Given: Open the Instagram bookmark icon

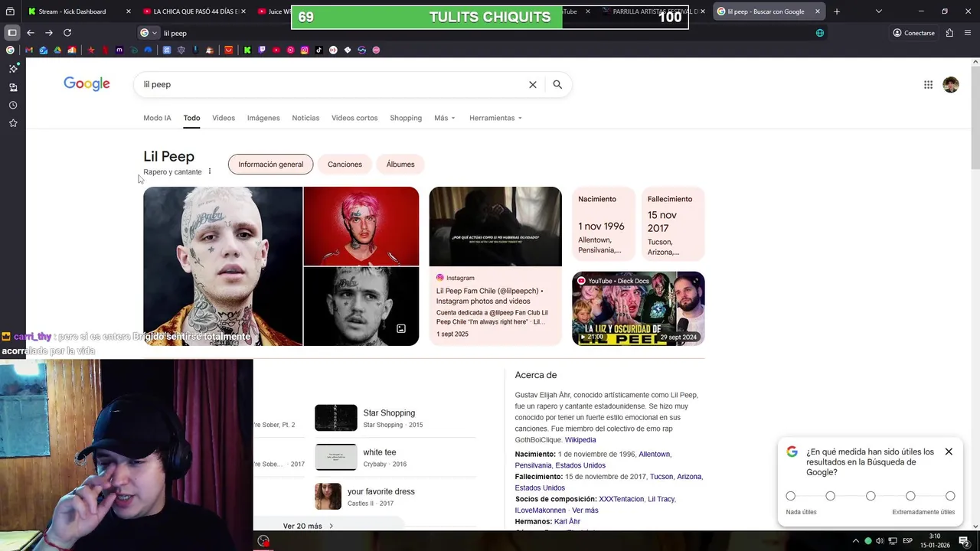Looking at the screenshot, I should [x=305, y=50].
